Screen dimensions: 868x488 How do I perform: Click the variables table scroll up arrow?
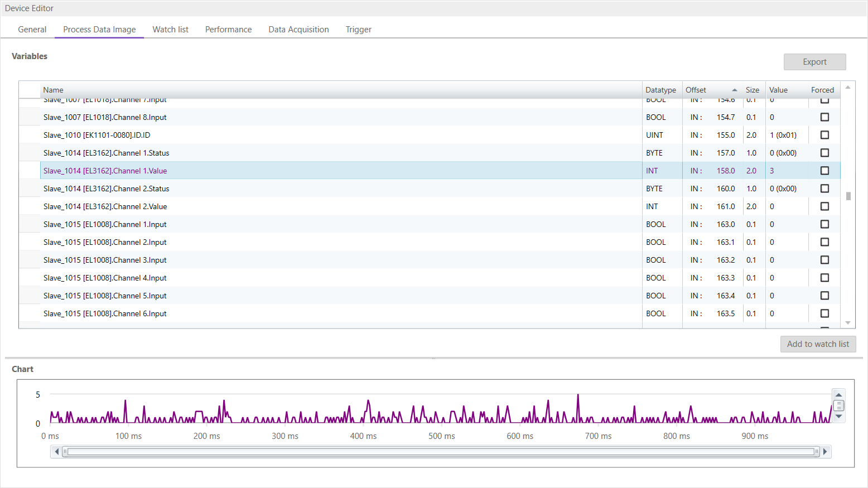point(848,88)
